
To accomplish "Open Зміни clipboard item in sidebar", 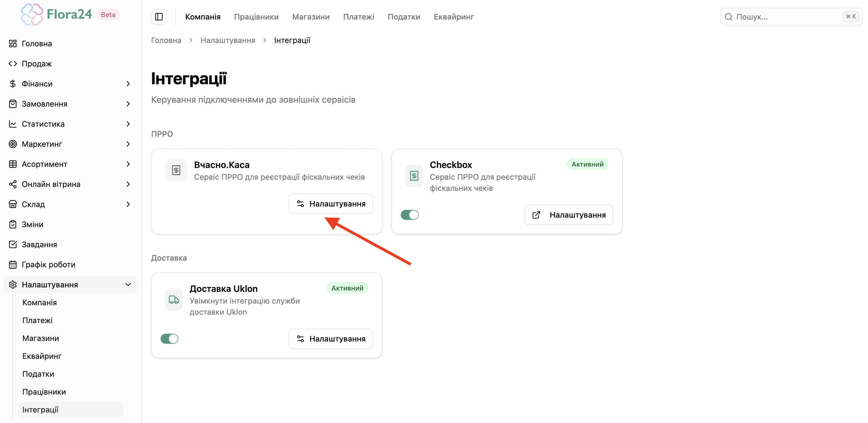I will (x=32, y=224).
